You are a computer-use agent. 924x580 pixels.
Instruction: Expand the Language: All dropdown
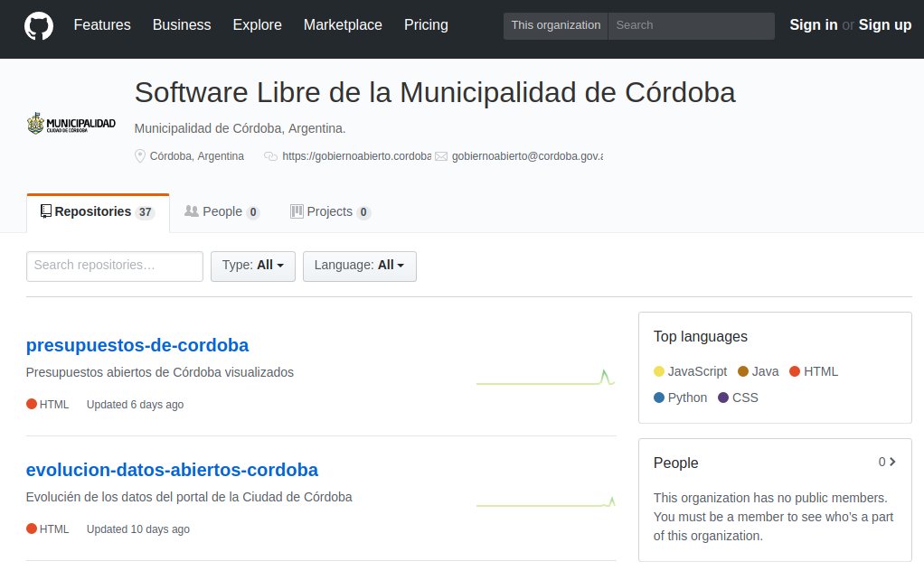pos(360,267)
